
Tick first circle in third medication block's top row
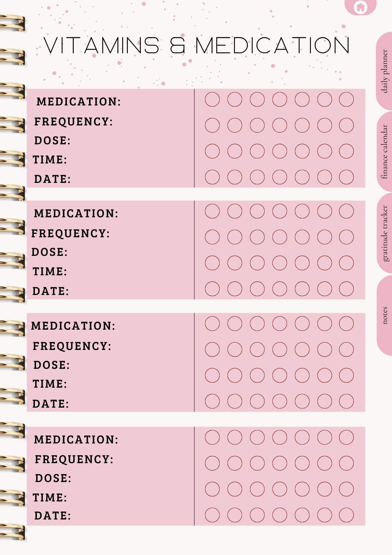(212, 324)
